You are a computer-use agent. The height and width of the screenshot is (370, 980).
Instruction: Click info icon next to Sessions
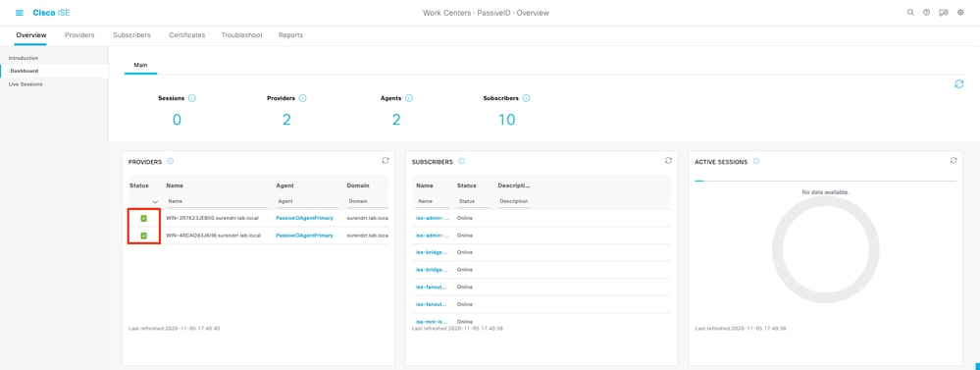coord(192,98)
